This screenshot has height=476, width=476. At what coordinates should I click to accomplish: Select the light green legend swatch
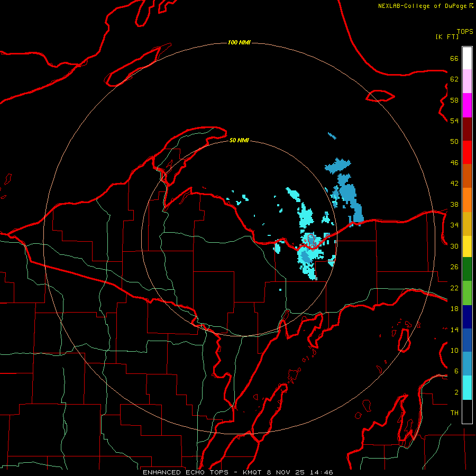pos(467,293)
